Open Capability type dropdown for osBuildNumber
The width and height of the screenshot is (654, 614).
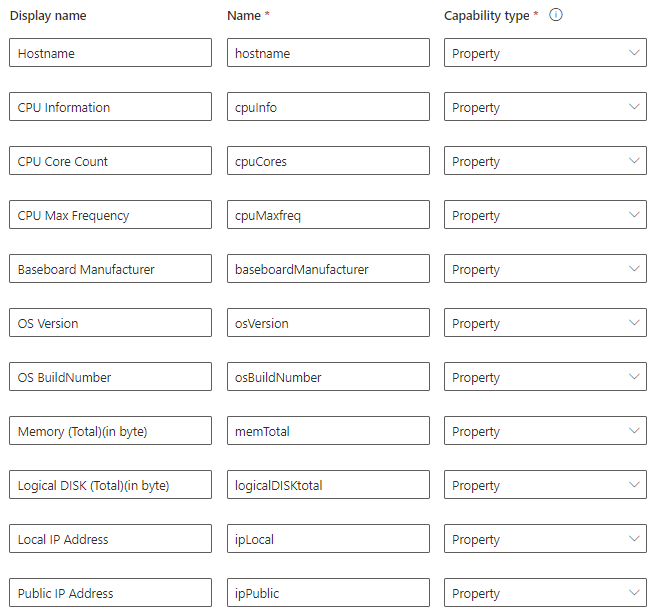pos(545,377)
